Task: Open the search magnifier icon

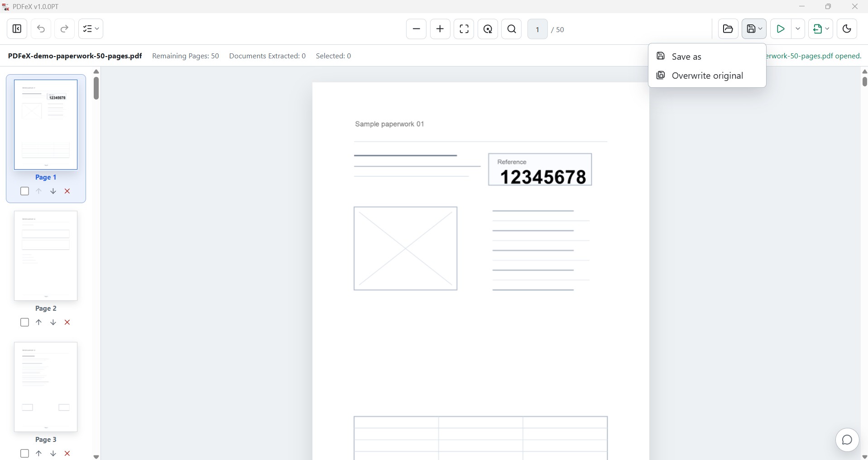Action: pos(512,29)
